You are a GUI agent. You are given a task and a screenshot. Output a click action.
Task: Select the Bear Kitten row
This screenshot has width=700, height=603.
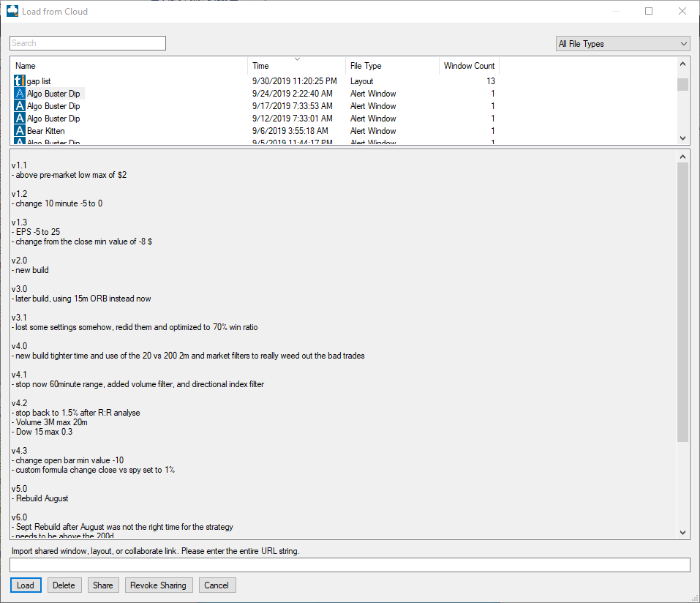pyautogui.click(x=44, y=130)
